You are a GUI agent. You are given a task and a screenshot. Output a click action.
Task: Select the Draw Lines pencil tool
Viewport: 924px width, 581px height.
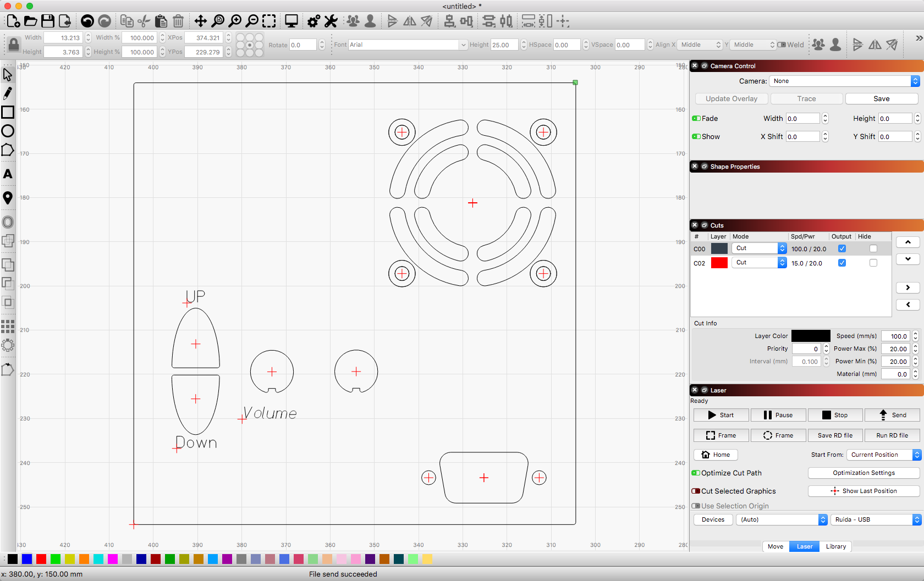tap(8, 93)
